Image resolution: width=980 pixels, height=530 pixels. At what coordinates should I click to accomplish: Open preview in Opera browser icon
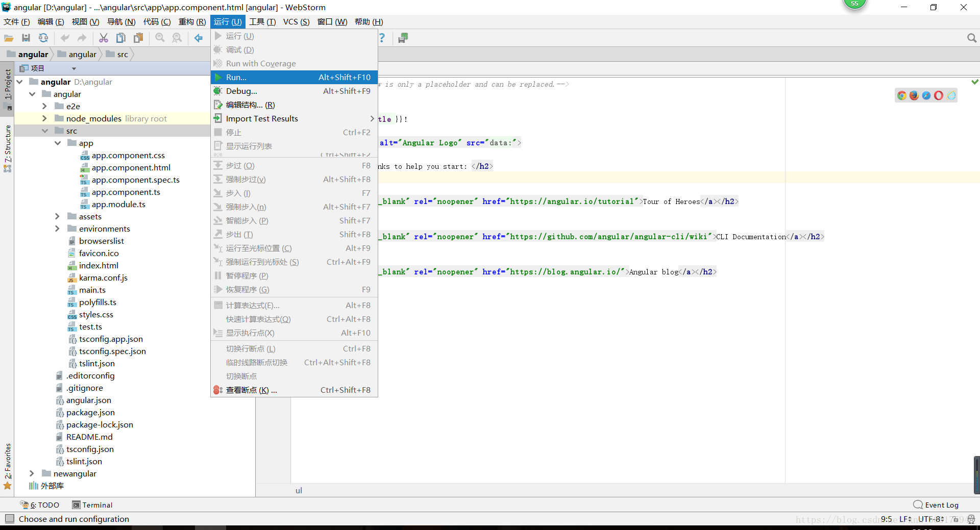(939, 95)
